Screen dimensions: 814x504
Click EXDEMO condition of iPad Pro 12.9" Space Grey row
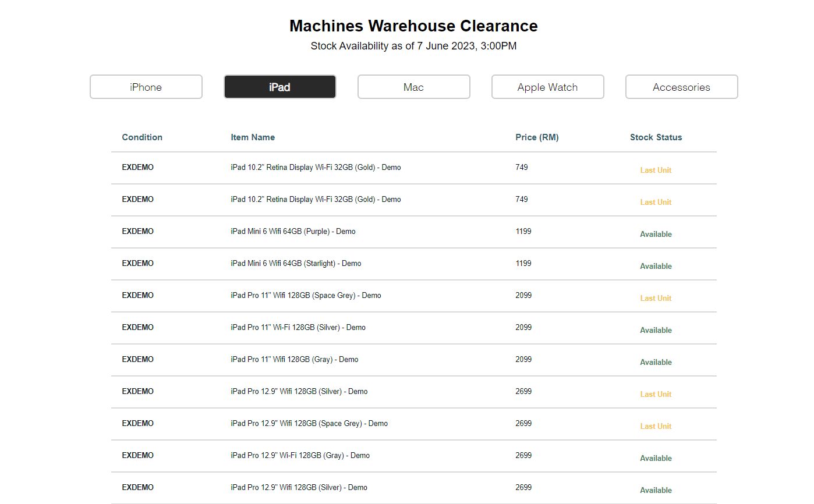(x=138, y=423)
